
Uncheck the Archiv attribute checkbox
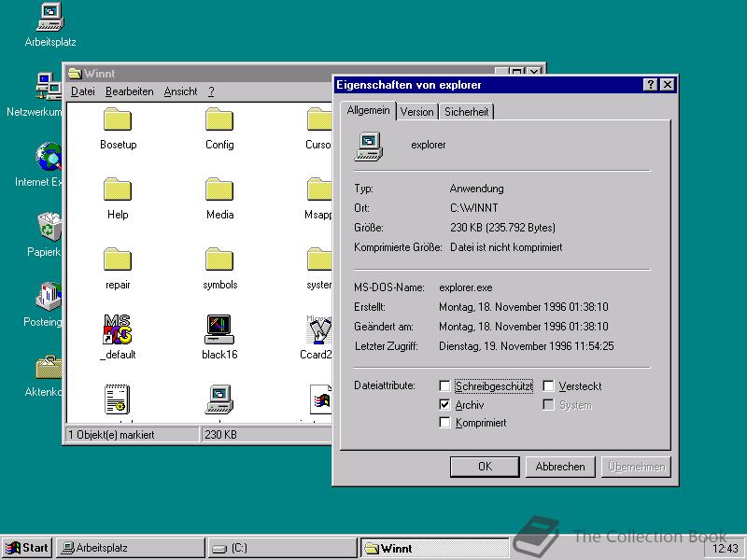444,405
